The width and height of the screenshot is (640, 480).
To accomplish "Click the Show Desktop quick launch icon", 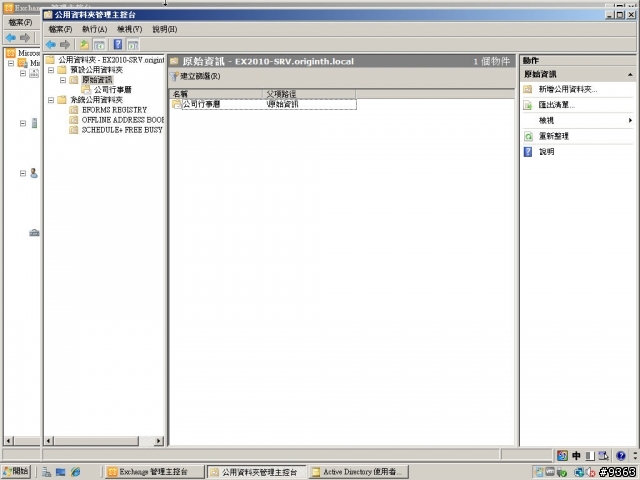I will tap(61, 472).
